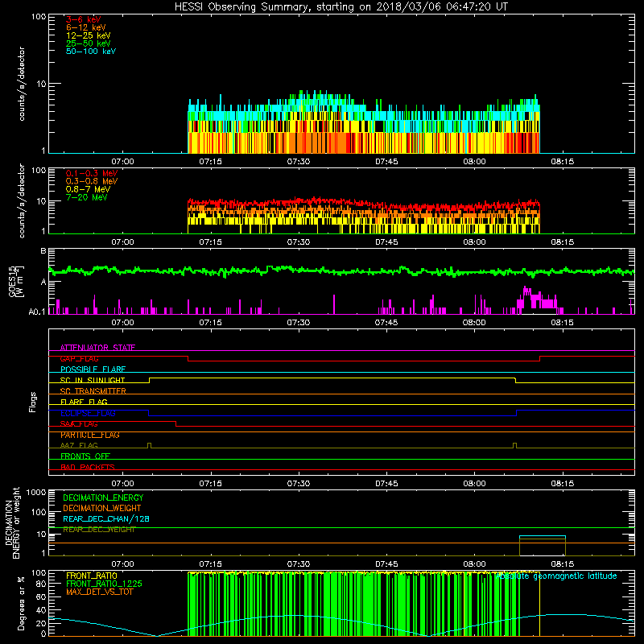The image size is (644, 644).
Task: Click the 0.3-0.8 MeV legend entry
Action: (x=92, y=181)
